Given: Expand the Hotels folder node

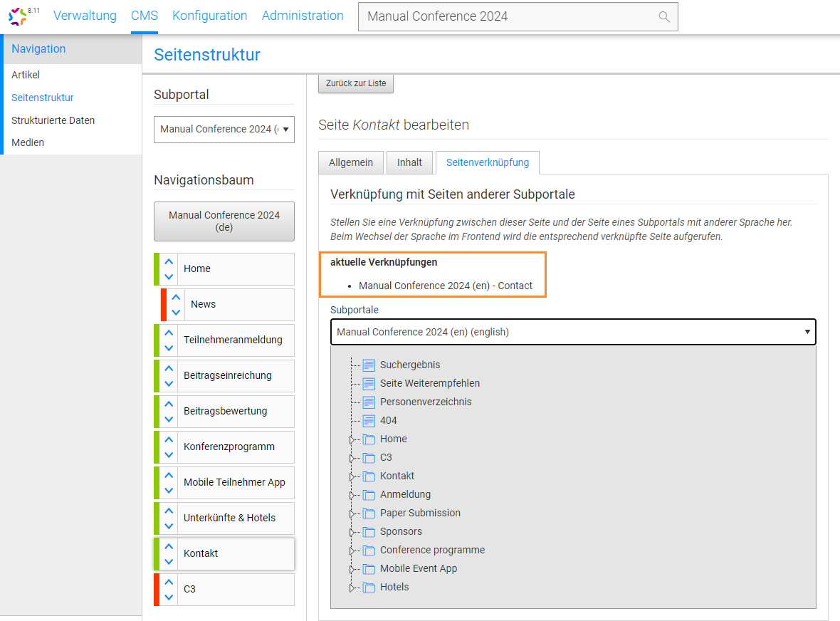Looking at the screenshot, I should (352, 588).
